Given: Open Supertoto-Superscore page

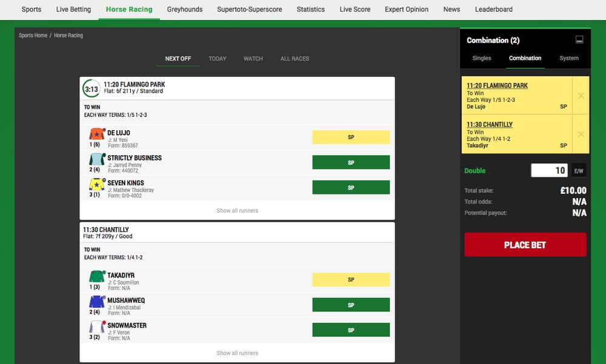Looking at the screenshot, I should click(x=249, y=9).
